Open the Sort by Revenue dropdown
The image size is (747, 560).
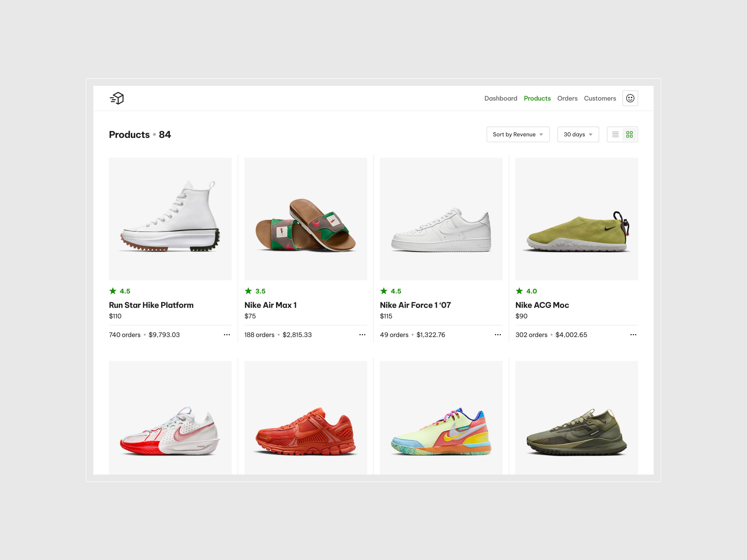click(x=518, y=134)
